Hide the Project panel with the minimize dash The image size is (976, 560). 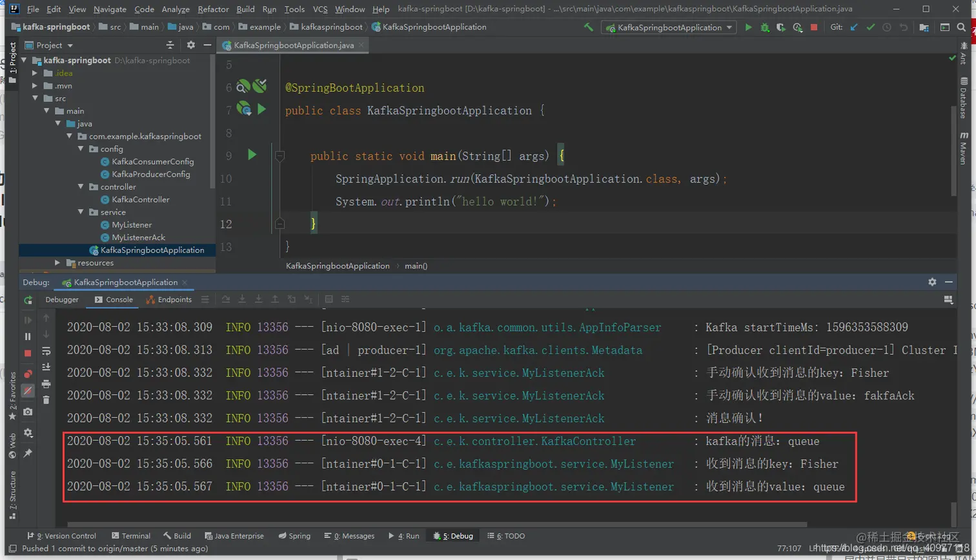207,45
